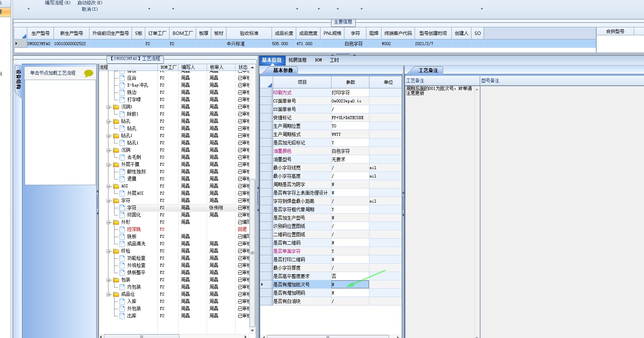Select the 基本信息 tab
Screen dimensions: 644x338
272,60
